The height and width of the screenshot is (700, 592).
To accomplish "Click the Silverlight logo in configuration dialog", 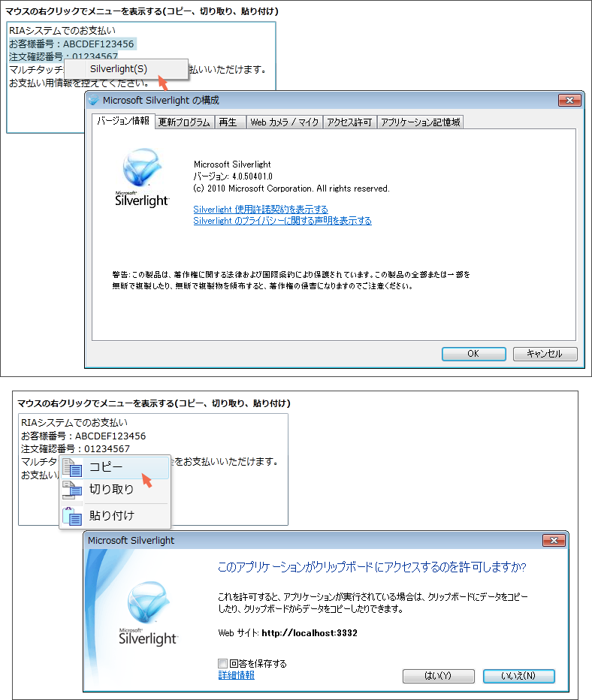I will coord(142,178).
